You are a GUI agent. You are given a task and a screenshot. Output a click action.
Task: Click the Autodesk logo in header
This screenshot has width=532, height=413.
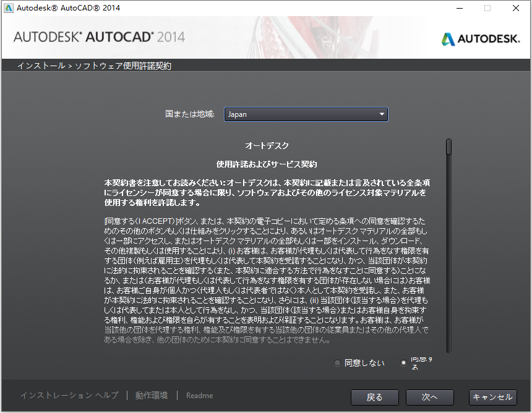[x=481, y=39]
